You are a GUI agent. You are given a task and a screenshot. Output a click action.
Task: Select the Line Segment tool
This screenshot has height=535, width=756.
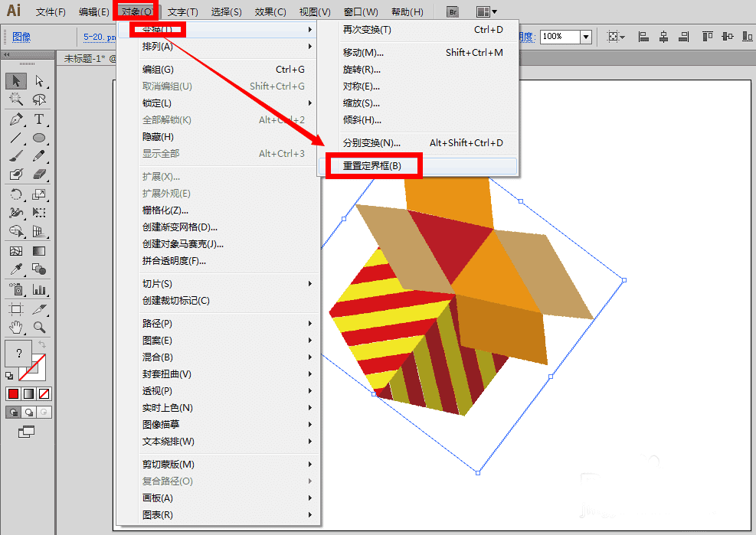coord(16,138)
